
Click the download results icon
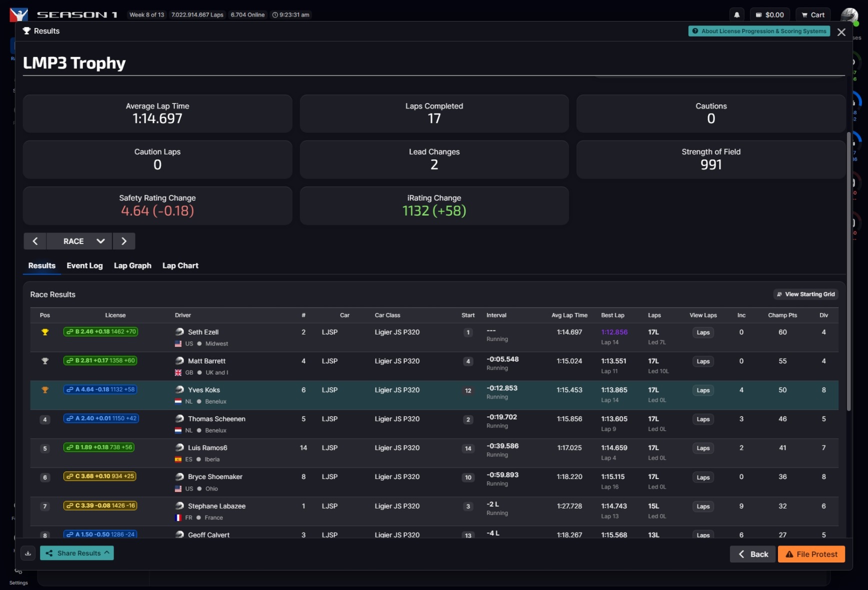28,553
